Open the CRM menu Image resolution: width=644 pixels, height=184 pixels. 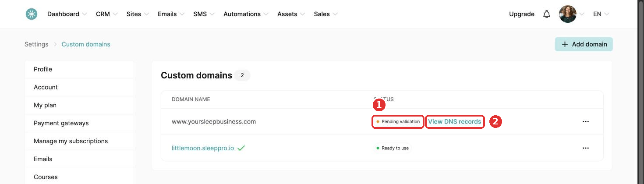(107, 14)
